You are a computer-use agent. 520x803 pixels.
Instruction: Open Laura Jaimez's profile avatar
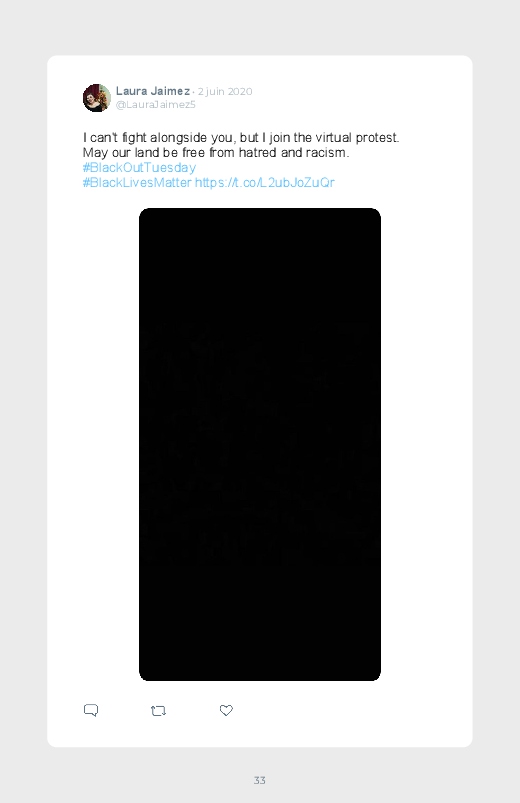tap(97, 98)
